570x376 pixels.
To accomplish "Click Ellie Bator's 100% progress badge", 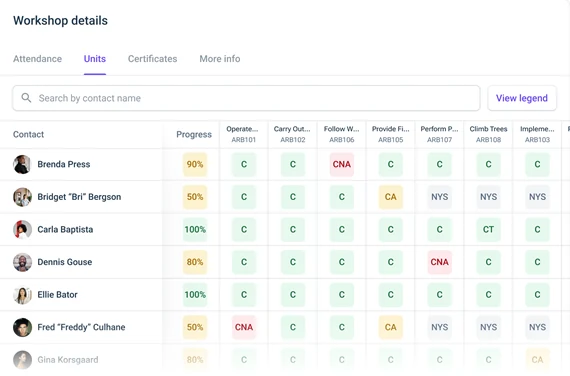I will [195, 295].
